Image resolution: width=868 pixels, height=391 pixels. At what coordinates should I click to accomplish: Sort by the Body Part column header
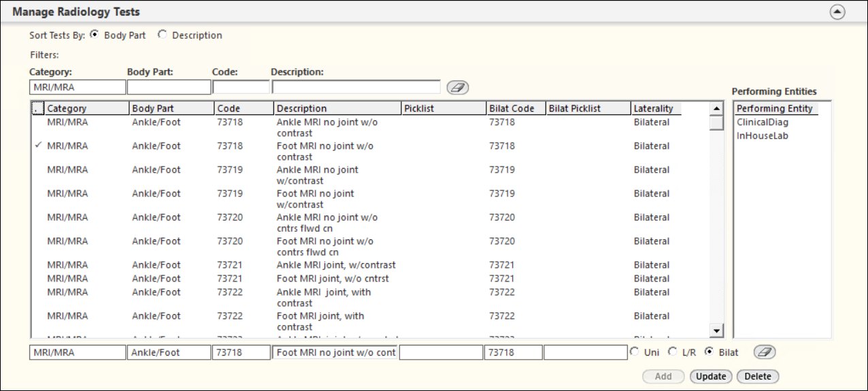click(171, 108)
